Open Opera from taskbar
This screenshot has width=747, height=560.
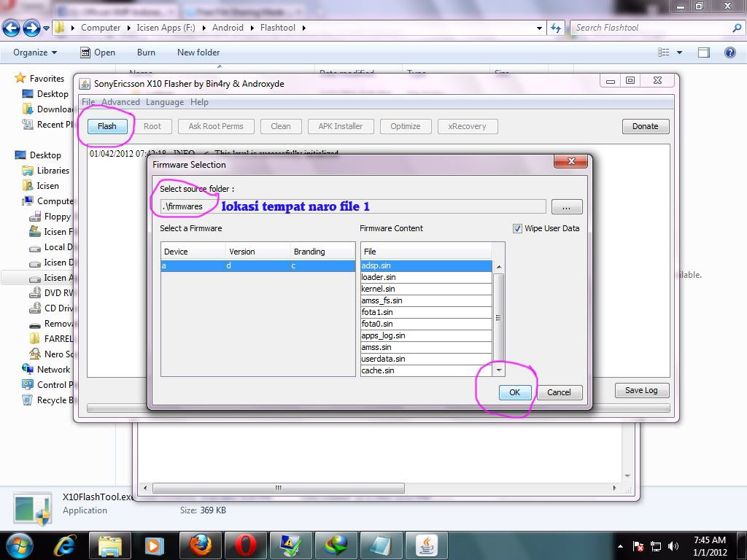[245, 545]
